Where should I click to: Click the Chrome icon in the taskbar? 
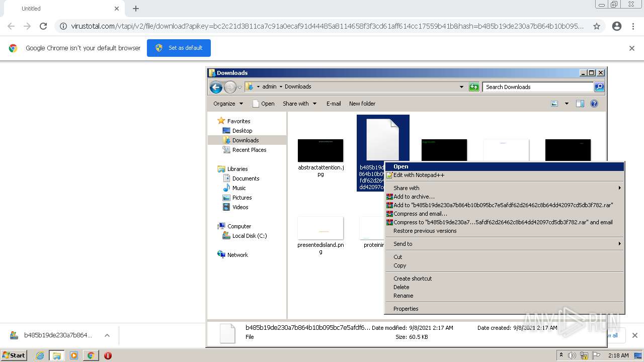[91, 355]
